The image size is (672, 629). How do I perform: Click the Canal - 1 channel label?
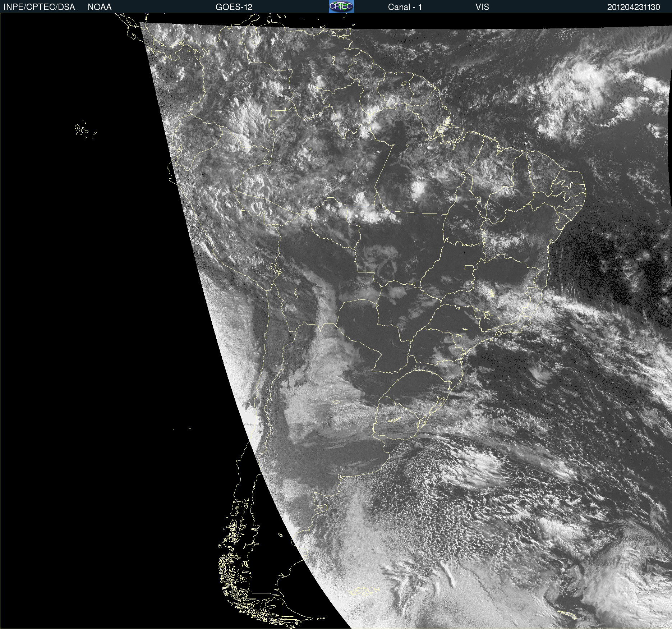coord(405,7)
